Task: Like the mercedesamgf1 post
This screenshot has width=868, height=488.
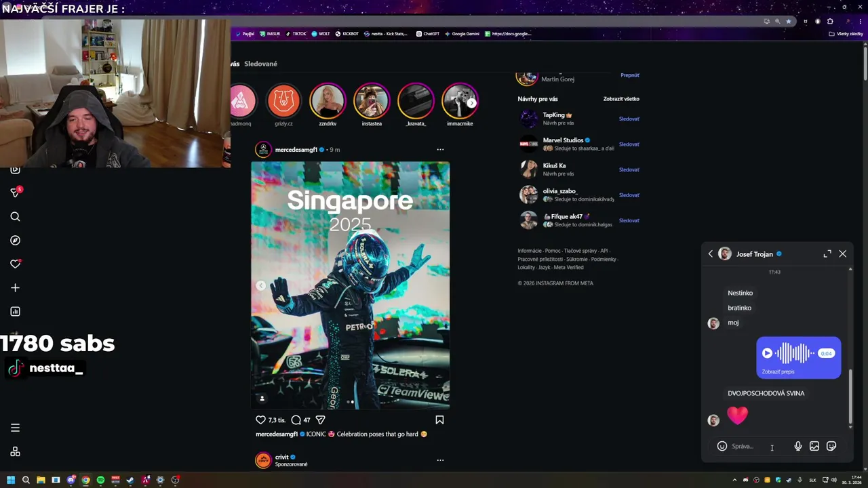Action: [x=260, y=420]
